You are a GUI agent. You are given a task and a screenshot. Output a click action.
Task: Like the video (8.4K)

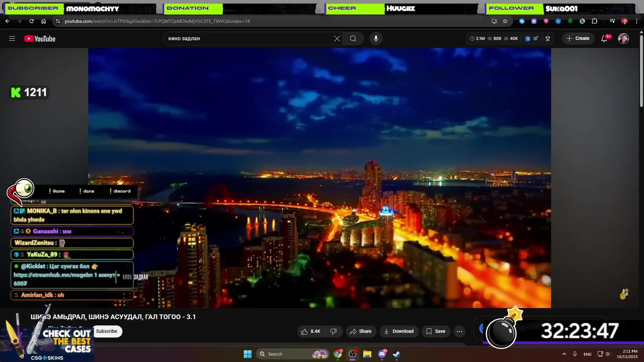[x=310, y=331]
